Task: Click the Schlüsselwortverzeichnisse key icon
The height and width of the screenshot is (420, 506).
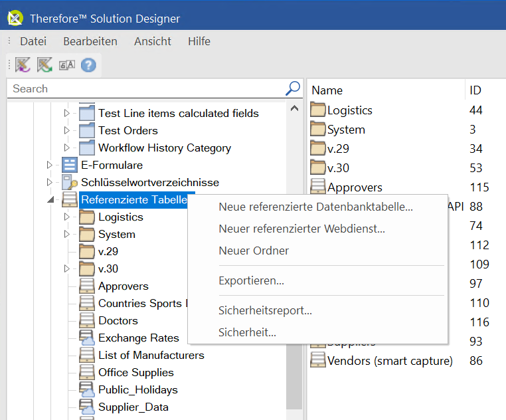Action: [x=70, y=182]
